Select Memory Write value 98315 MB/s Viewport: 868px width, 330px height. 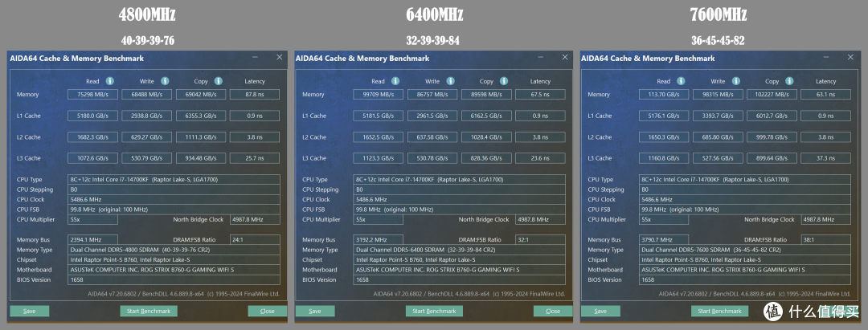[x=718, y=95]
